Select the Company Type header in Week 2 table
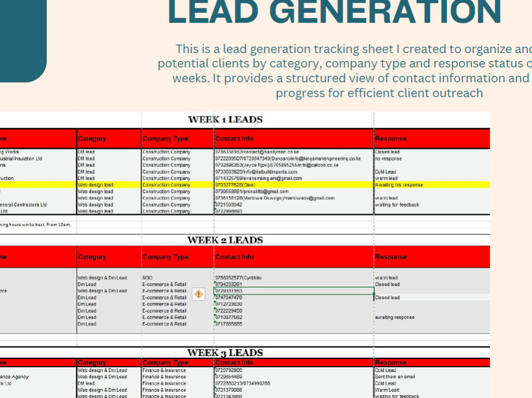 point(178,257)
